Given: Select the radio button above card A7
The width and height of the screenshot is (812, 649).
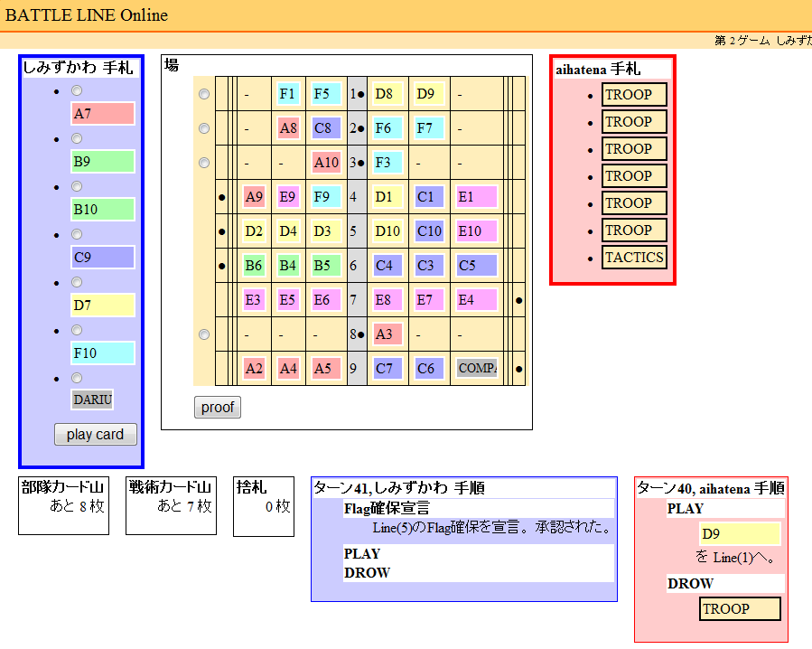Looking at the screenshot, I should 77,90.
